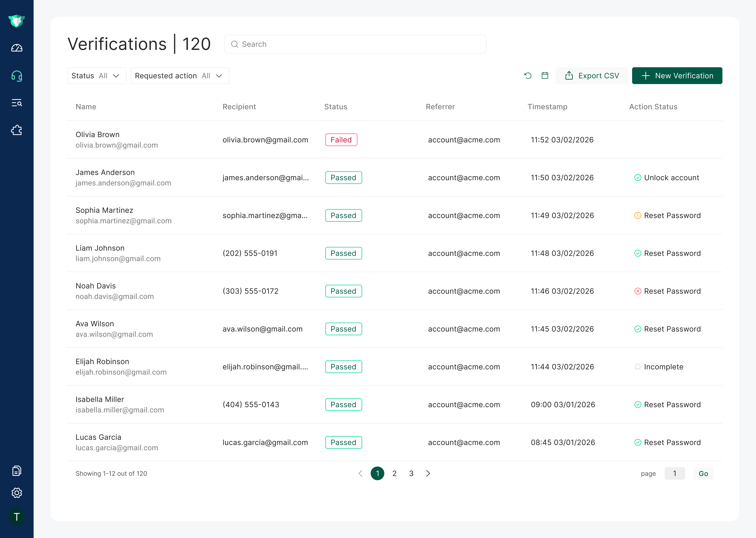The height and width of the screenshot is (538, 756).
Task: Click the Referrer column header
Action: click(440, 107)
